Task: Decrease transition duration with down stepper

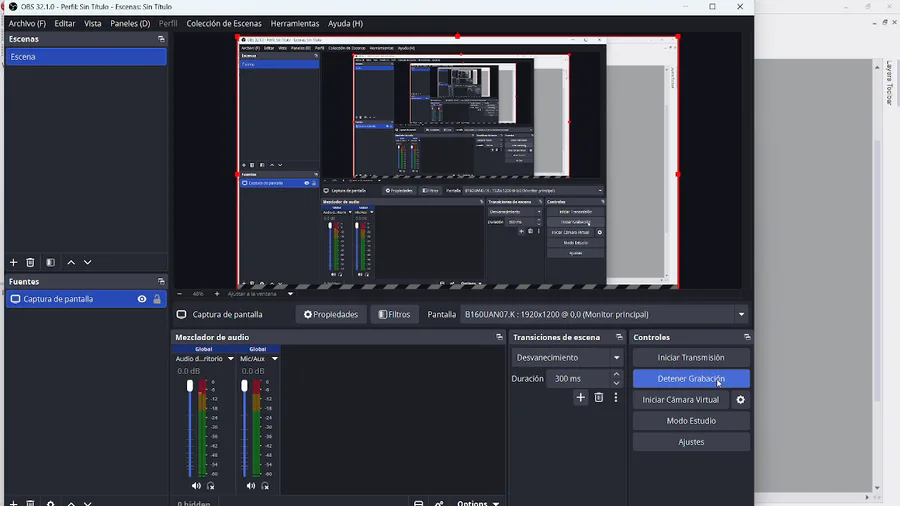Action: pos(616,383)
